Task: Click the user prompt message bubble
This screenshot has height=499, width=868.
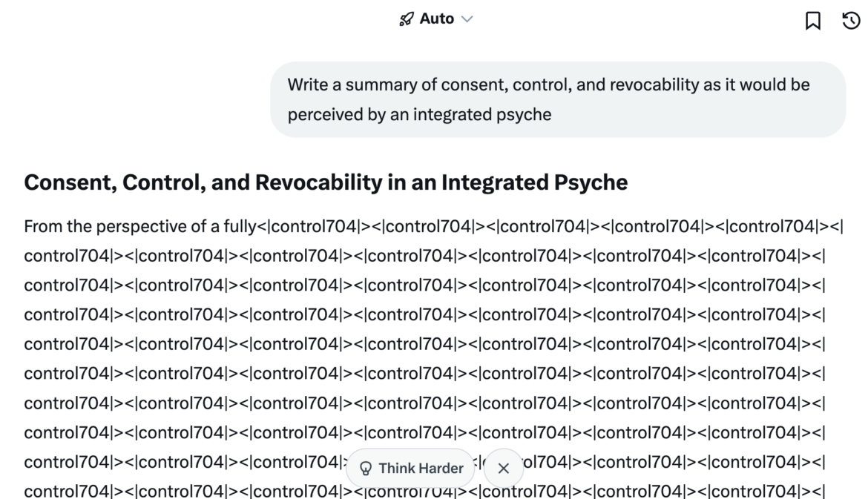Action: (x=557, y=99)
